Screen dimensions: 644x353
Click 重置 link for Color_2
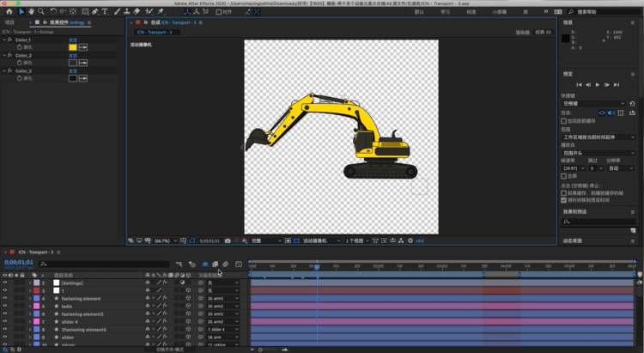[73, 55]
